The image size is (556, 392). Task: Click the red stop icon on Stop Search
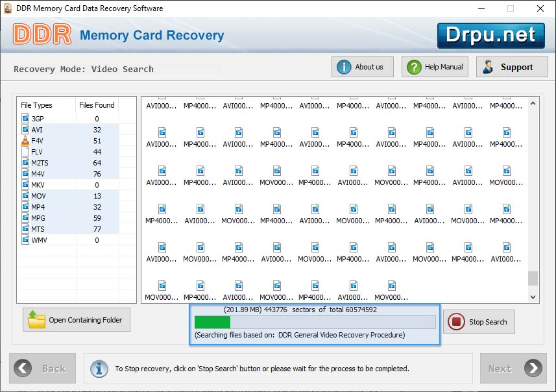456,321
